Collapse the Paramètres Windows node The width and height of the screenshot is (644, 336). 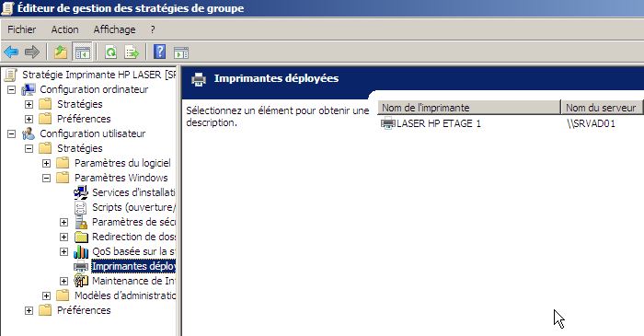coord(46,179)
